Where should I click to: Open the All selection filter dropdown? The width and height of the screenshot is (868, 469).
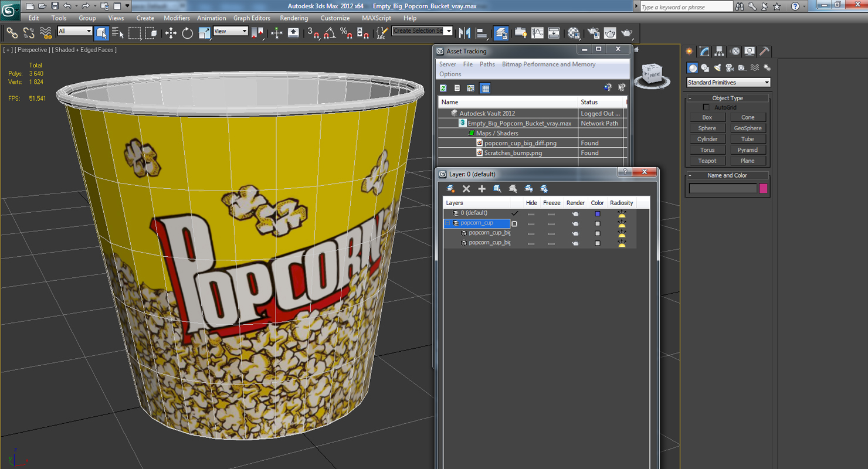(75, 32)
